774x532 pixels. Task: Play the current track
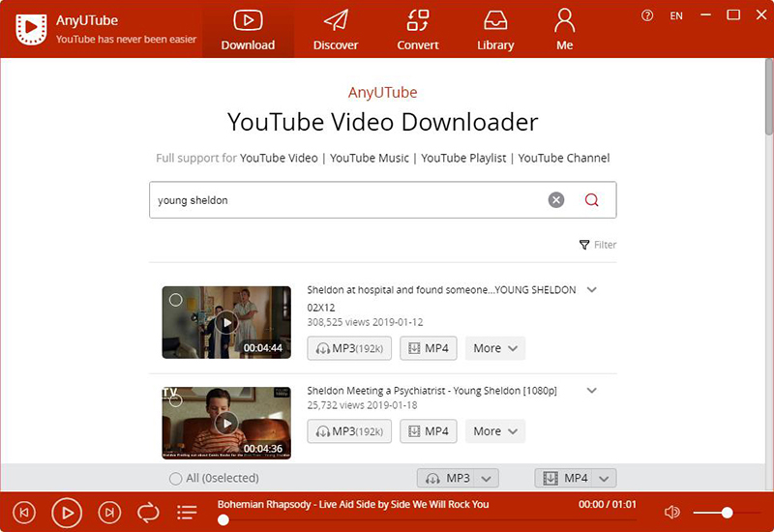pyautogui.click(x=67, y=513)
